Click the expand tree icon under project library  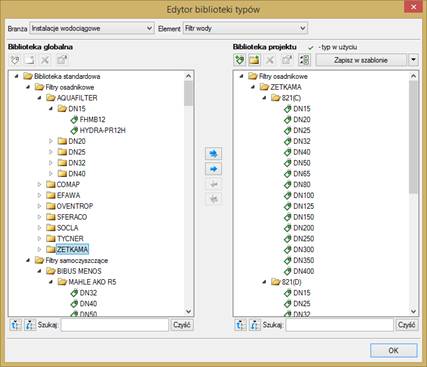240,325
